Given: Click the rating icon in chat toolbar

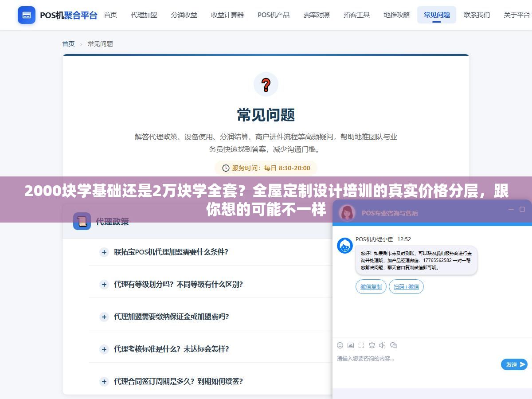Looking at the screenshot, I should coord(372,345).
